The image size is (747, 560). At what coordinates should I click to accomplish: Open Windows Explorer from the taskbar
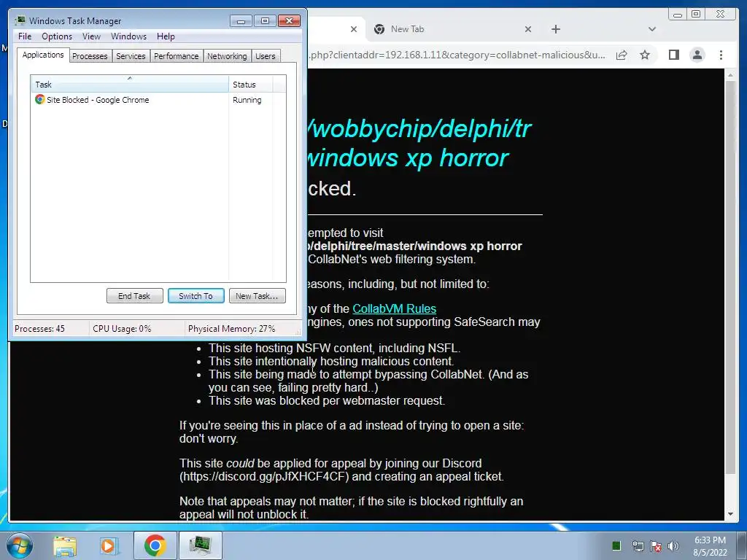tap(65, 545)
